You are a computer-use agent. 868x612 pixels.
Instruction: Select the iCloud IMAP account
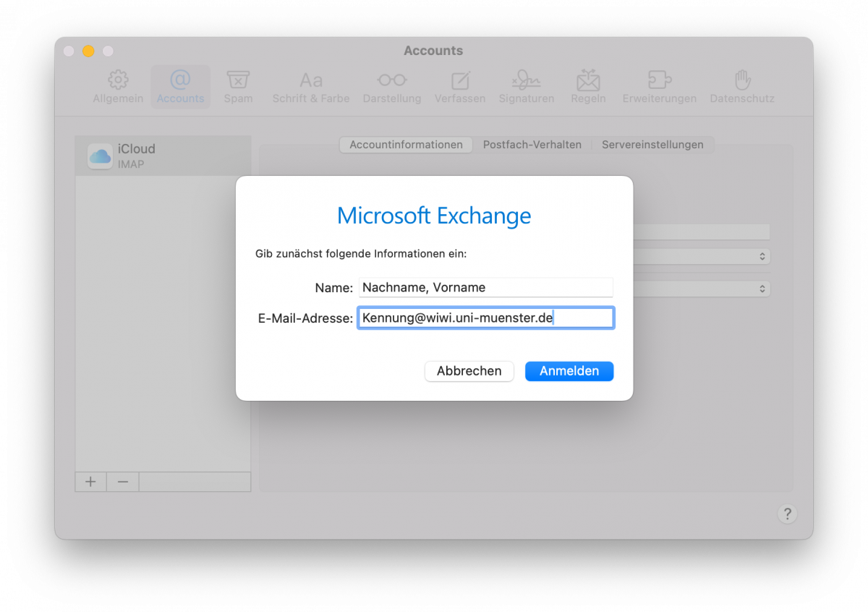(163, 156)
